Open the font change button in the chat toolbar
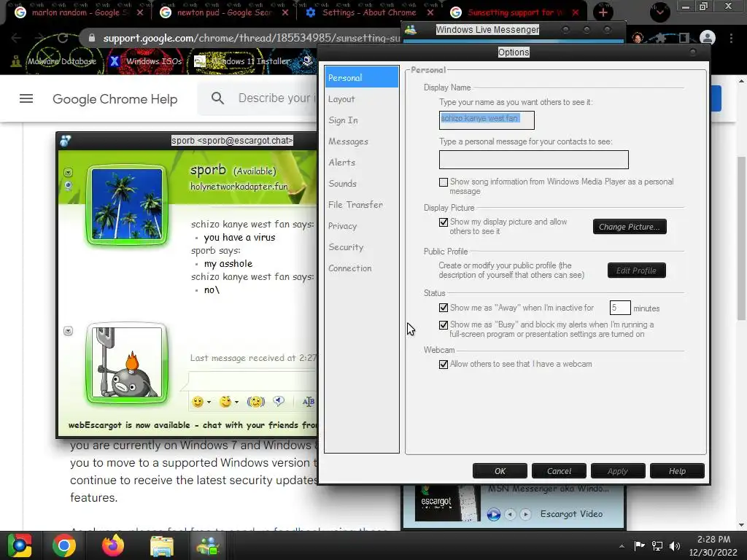The width and height of the screenshot is (747, 560). click(309, 402)
